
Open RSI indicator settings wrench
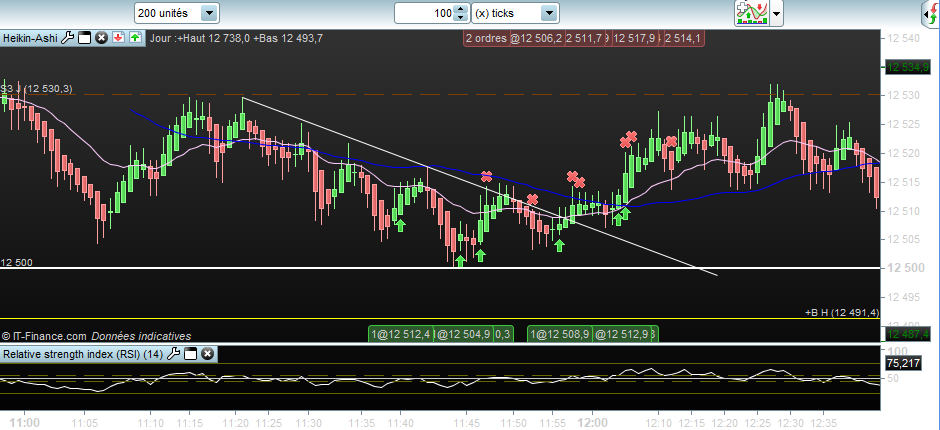tap(173, 354)
